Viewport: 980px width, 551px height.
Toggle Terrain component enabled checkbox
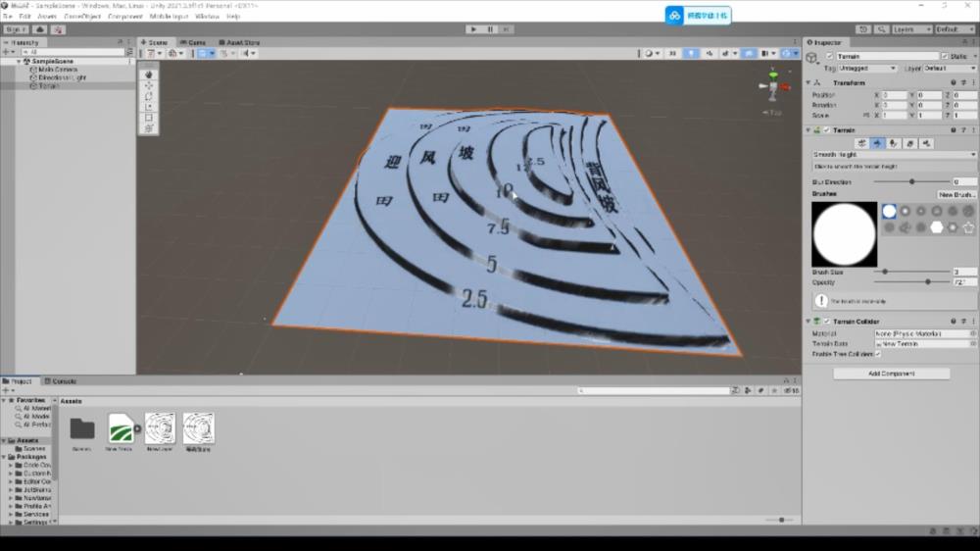[827, 130]
